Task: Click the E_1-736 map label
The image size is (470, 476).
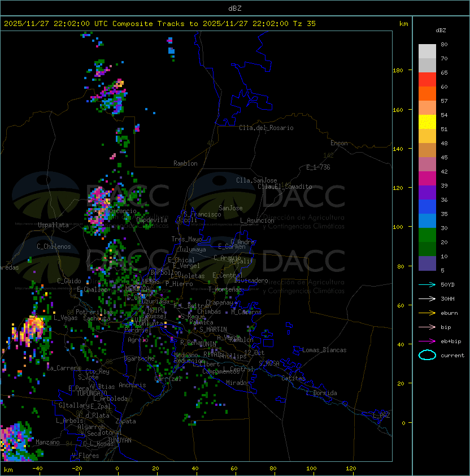Action: coord(318,167)
